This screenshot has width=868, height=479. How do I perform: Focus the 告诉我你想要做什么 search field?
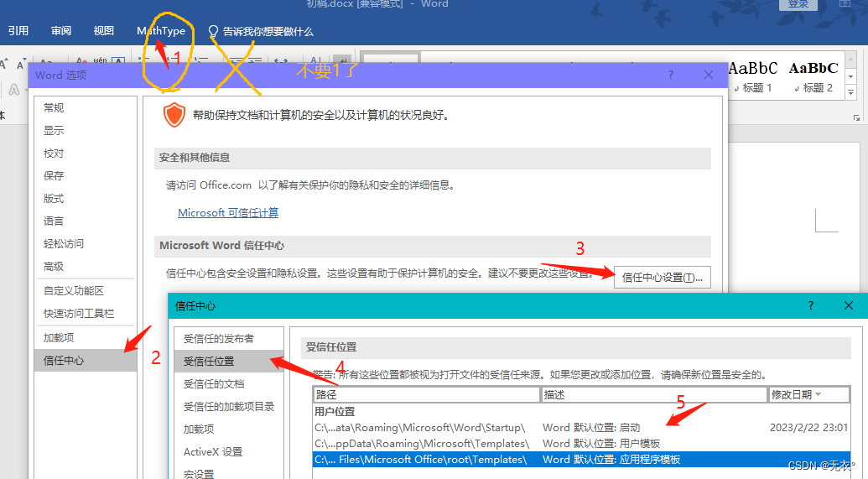[x=268, y=32]
